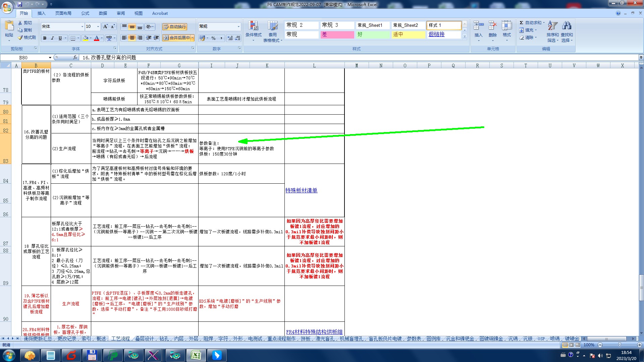Click the yellow fill color bucket
Image resolution: width=644 pixels, height=362 pixels.
[x=86, y=38]
